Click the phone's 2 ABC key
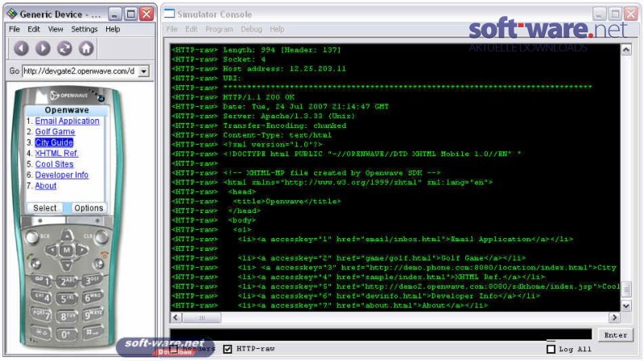The image size is (644, 361). click(67, 282)
